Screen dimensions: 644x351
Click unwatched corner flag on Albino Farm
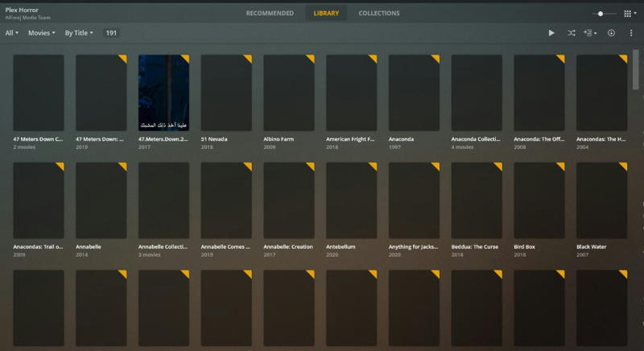click(310, 59)
